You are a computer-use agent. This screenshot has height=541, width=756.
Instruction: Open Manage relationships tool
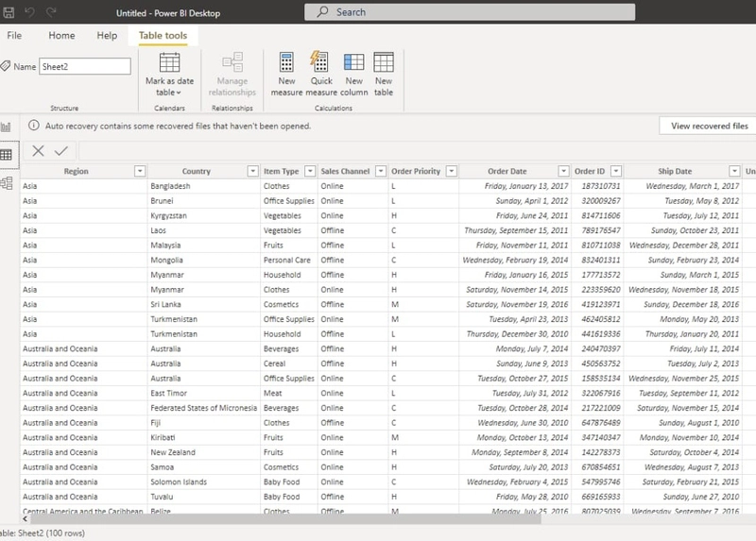point(232,75)
